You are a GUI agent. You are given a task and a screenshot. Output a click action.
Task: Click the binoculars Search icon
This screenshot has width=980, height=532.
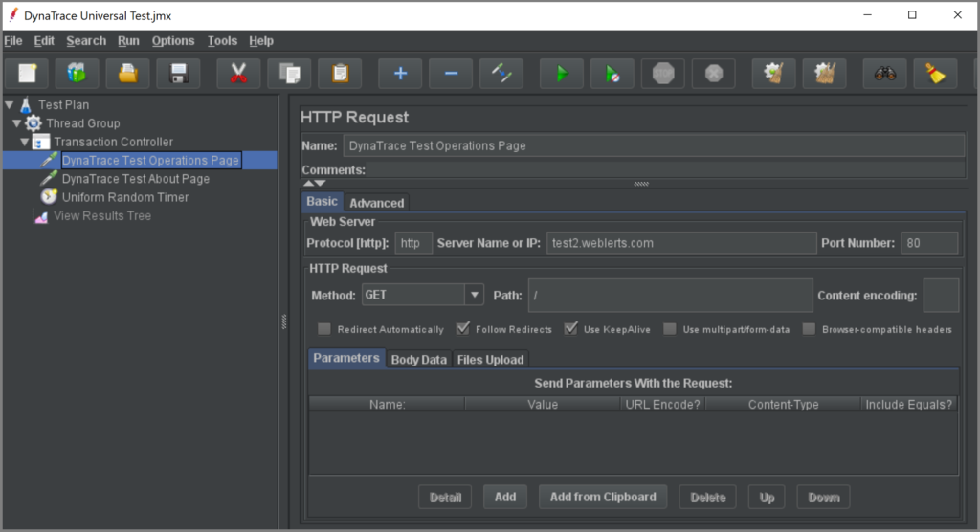click(x=884, y=74)
